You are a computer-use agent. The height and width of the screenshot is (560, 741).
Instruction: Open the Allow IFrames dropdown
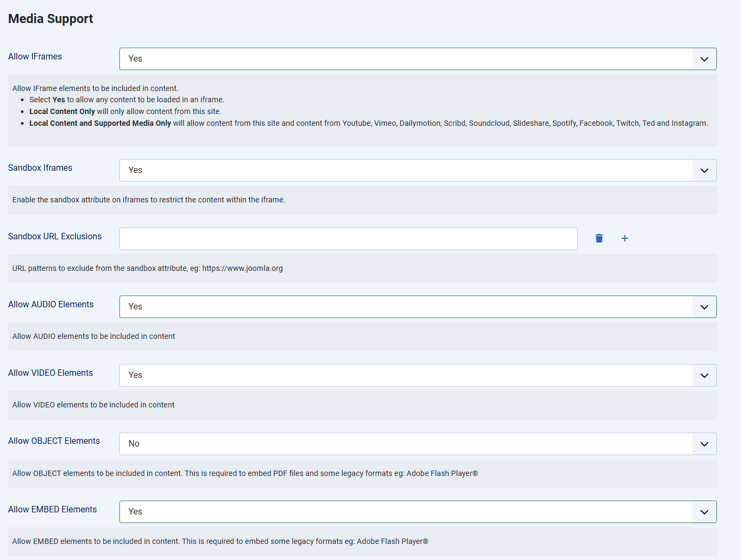[418, 59]
